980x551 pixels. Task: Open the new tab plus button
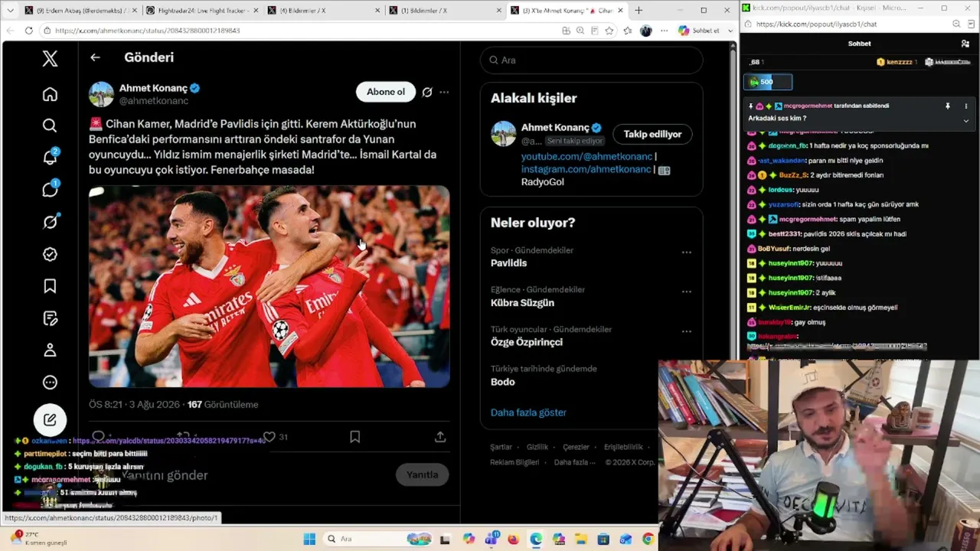point(639,11)
